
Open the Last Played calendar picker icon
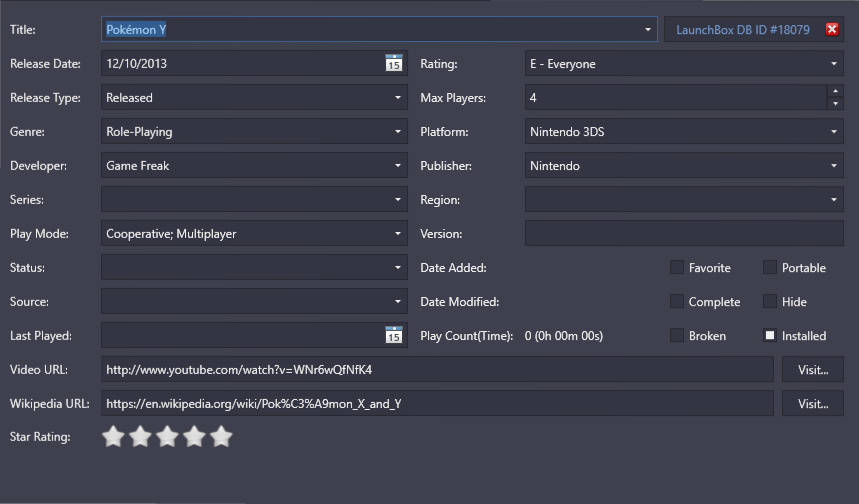click(x=394, y=335)
